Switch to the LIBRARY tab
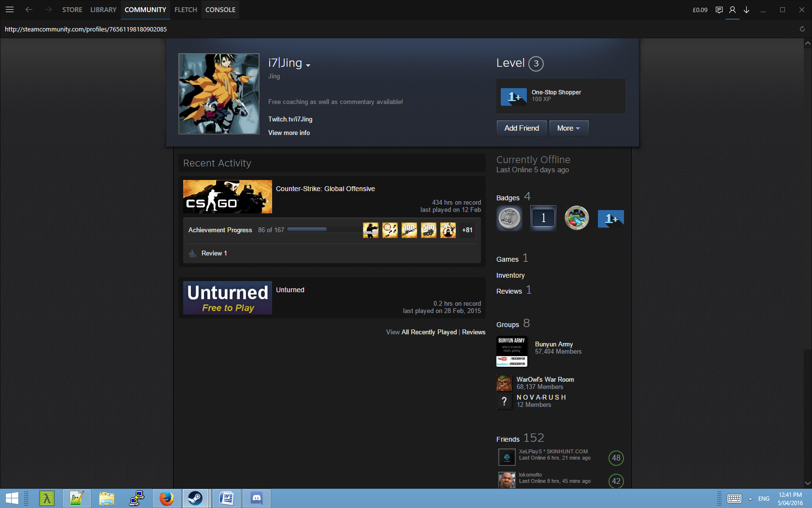Image resolution: width=812 pixels, height=508 pixels. [103, 10]
